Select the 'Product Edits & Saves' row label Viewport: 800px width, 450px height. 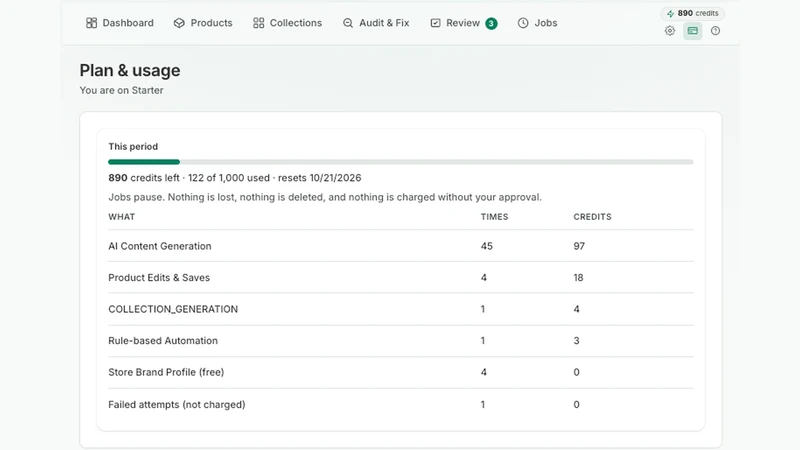click(159, 278)
